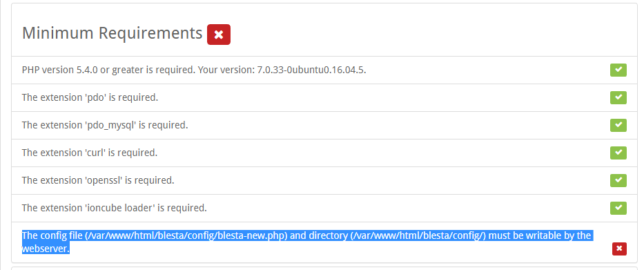
Task: Click the red X for config file writable
Action: 619,249
